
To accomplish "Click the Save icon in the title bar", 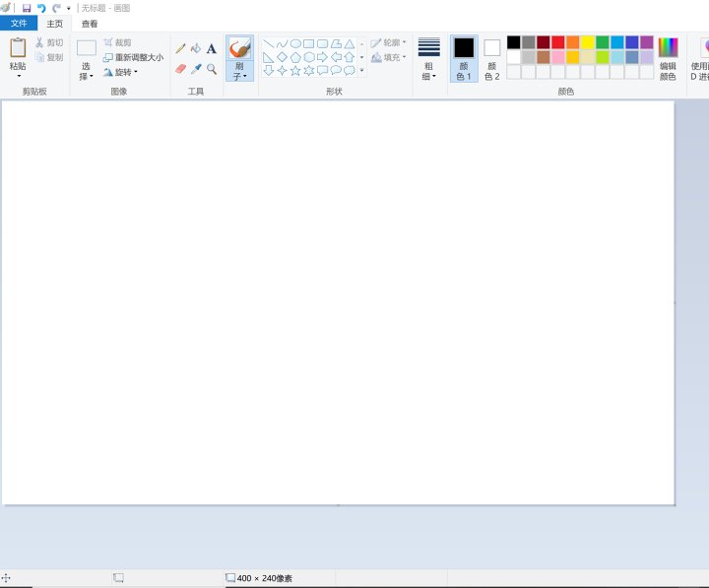I will [x=27, y=8].
